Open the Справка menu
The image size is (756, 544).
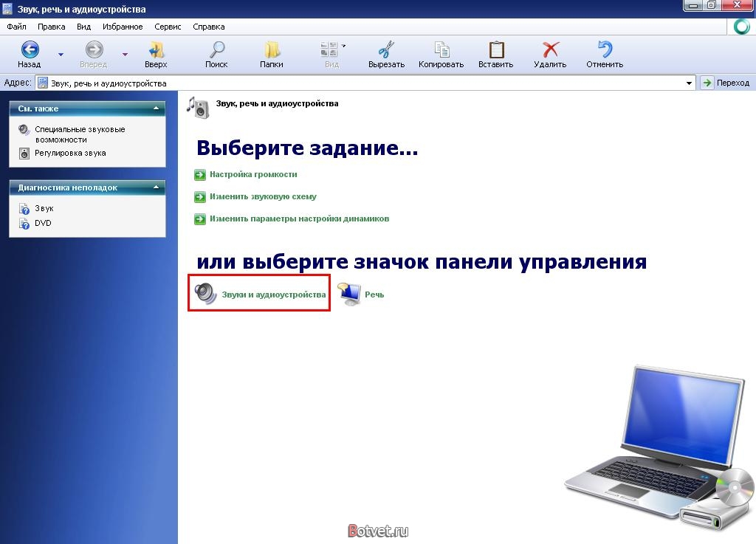coord(209,27)
